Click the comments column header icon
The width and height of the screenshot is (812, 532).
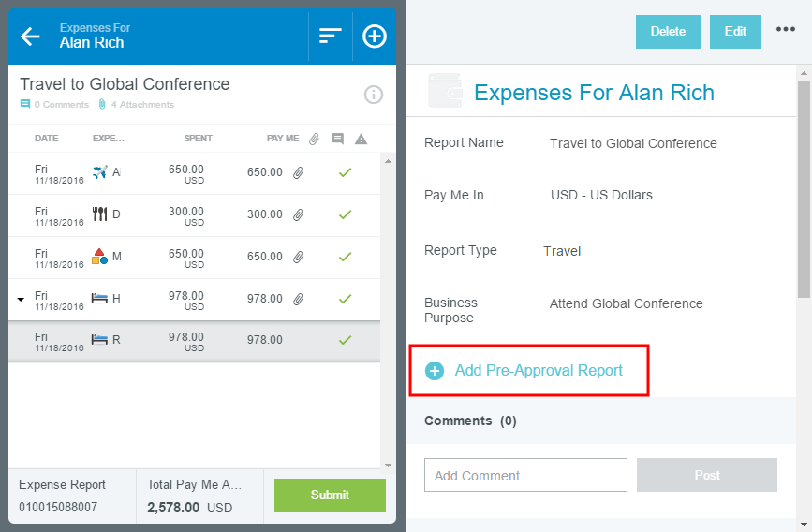337,139
